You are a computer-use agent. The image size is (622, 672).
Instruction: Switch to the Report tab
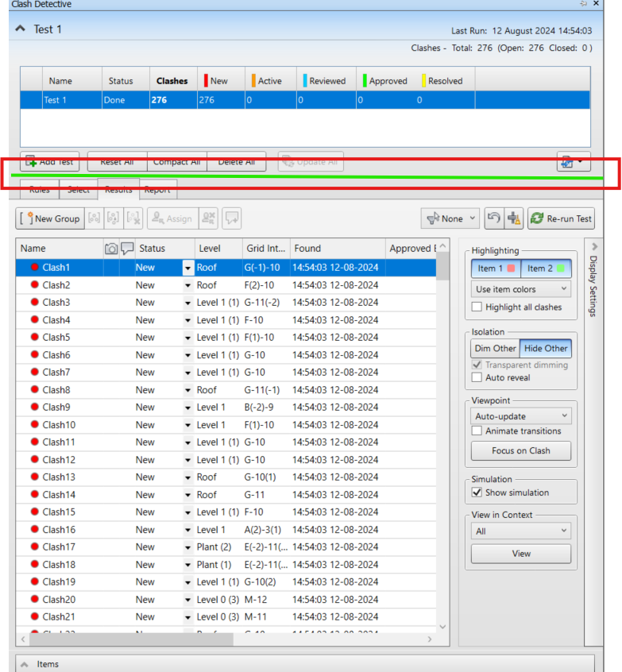(x=158, y=190)
